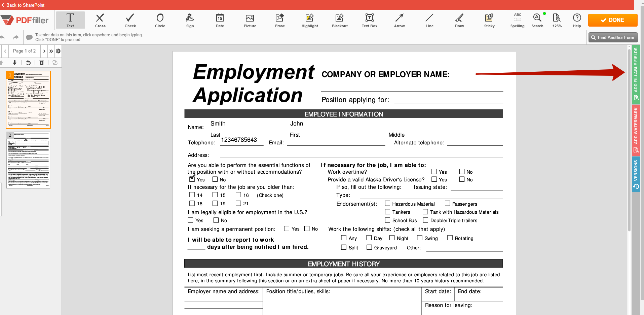Go to the next page arrow
The image size is (644, 315).
44,51
